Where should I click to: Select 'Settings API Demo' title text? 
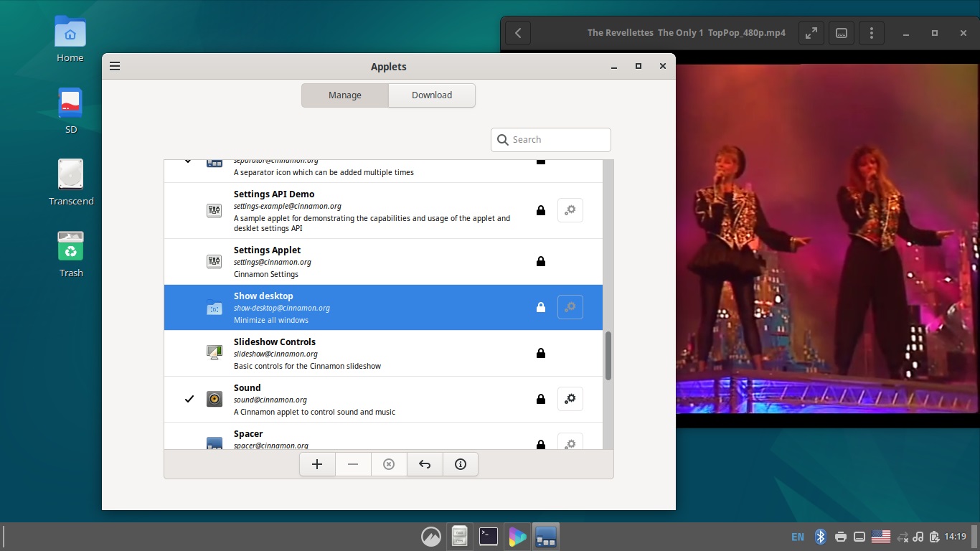point(274,194)
